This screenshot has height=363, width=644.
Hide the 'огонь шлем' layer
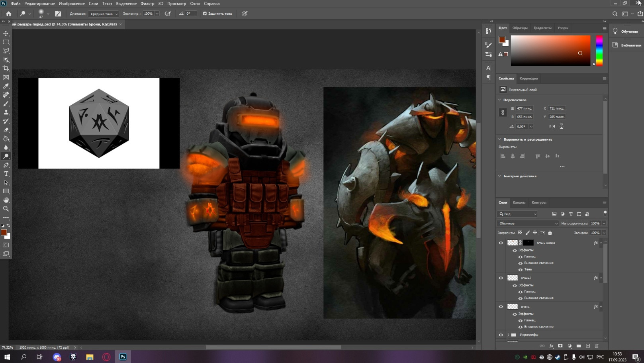[x=501, y=243]
